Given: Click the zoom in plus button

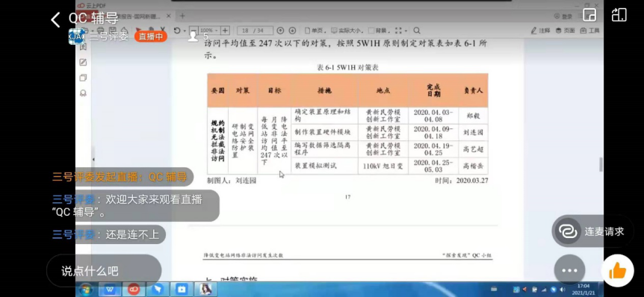Looking at the screenshot, I should 225,31.
